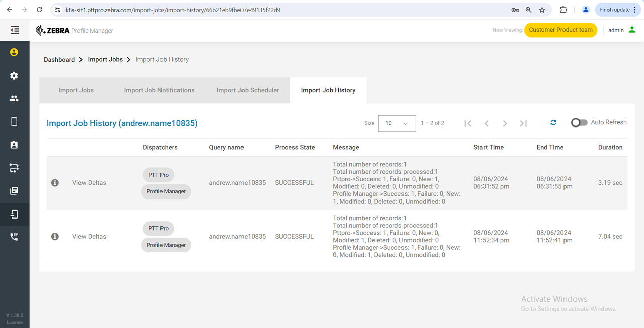Collapse the navigation sidebar

(x=14, y=29)
